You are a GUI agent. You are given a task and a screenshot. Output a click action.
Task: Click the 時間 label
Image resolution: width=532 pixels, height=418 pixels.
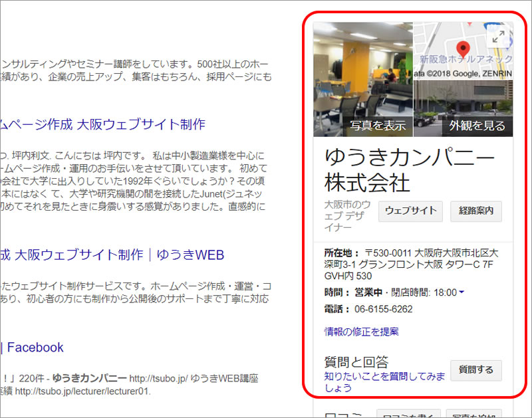pos(336,292)
